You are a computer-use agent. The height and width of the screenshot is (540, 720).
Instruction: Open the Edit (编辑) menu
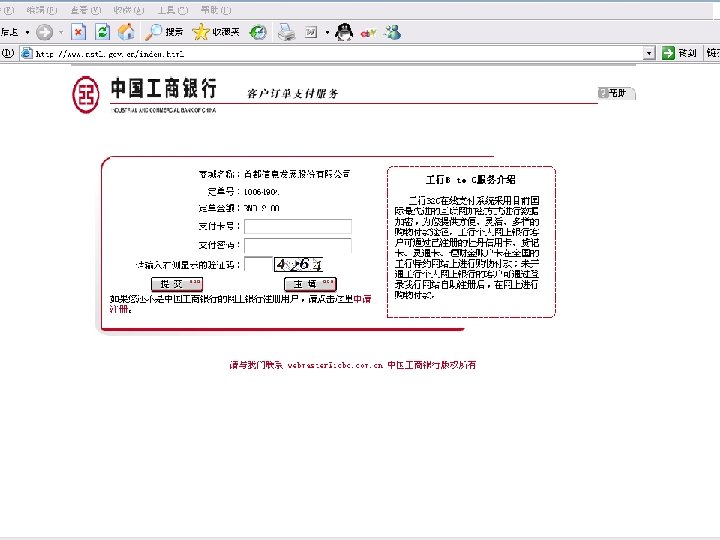pyautogui.click(x=42, y=10)
